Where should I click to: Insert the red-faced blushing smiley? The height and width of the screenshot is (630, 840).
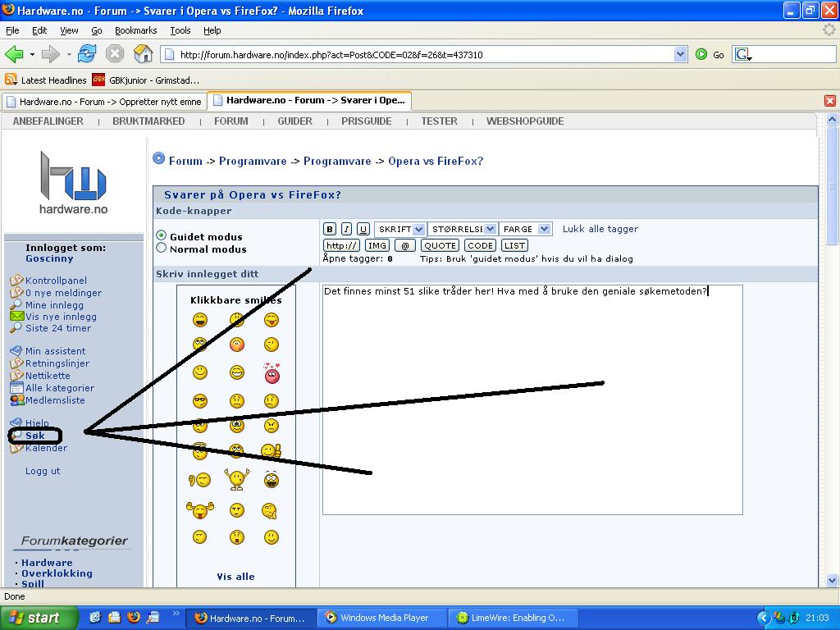click(237, 345)
